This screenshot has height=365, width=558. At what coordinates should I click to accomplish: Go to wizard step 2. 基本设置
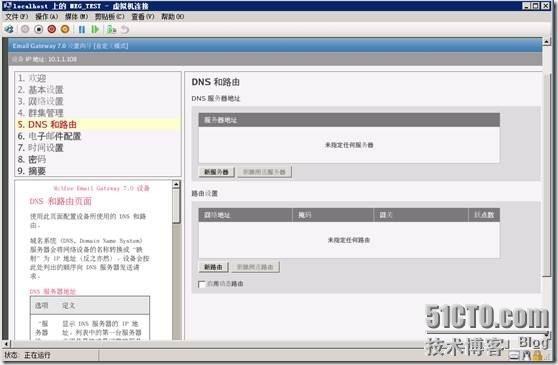(41, 90)
